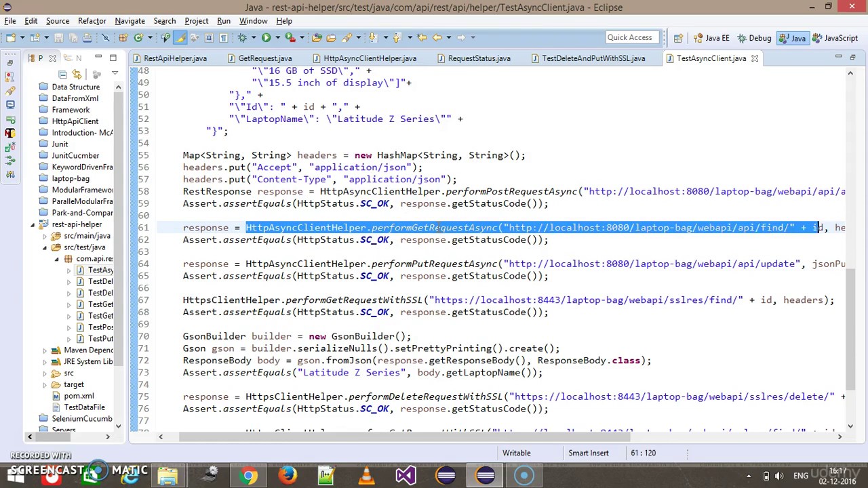Maximize the editor area
Viewport: 868px width, 488px height.
pos(852,58)
